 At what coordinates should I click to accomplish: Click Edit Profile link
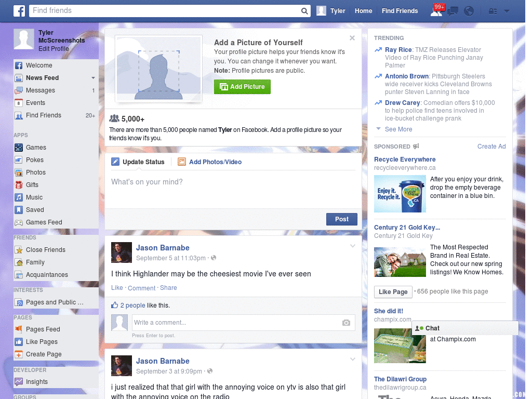pyautogui.click(x=54, y=48)
